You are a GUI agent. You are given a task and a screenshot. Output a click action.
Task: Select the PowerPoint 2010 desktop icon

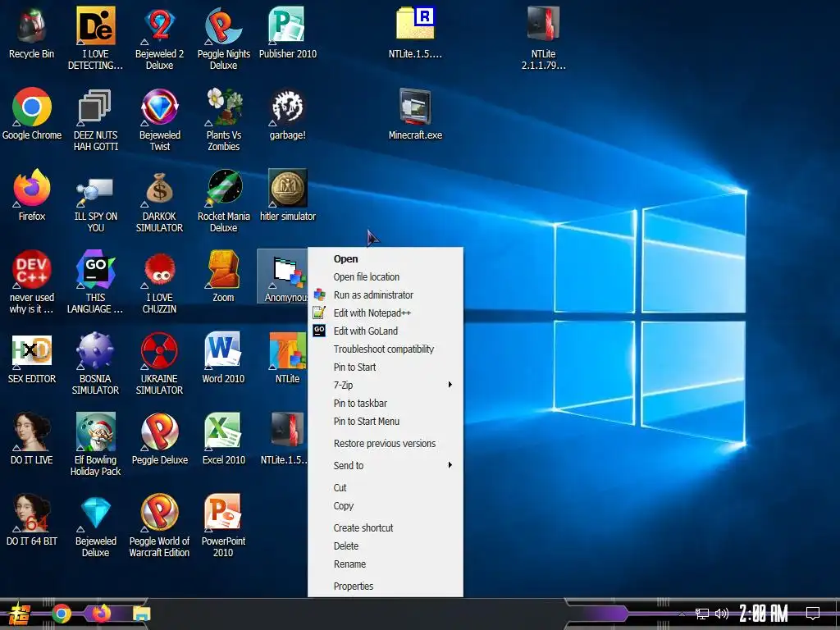(x=223, y=526)
